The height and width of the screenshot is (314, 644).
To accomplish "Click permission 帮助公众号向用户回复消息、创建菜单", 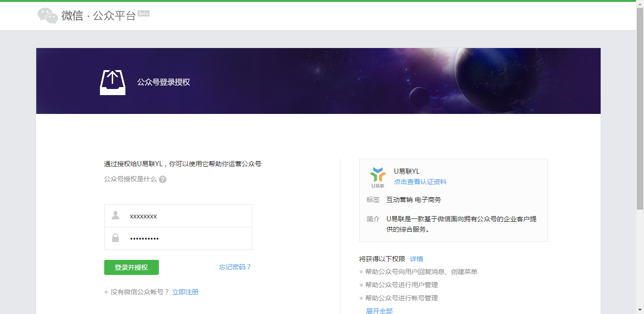I will click(421, 272).
